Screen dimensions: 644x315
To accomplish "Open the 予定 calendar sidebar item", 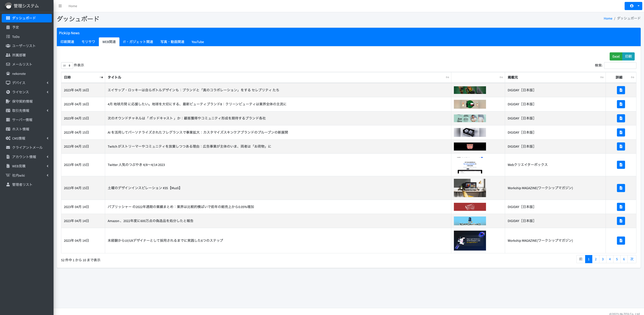I will [16, 27].
